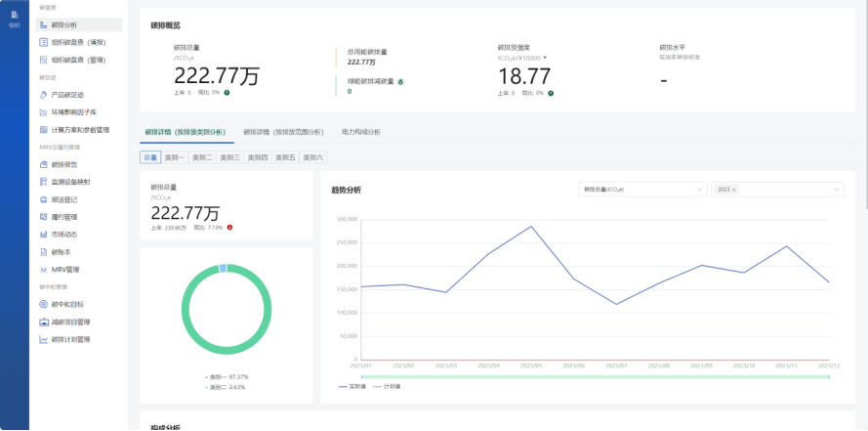Switch to 碳排详情(按排放范围分析) tab
The width and height of the screenshot is (868, 431).
pyautogui.click(x=282, y=131)
